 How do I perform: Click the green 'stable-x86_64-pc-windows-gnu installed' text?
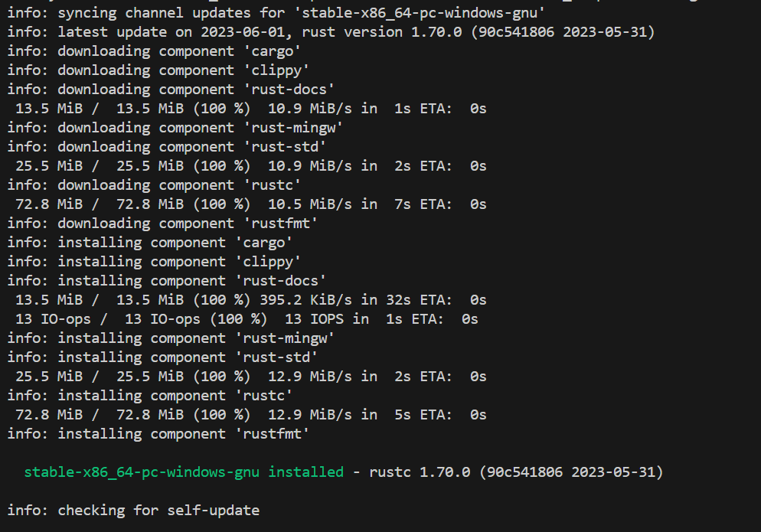pyautogui.click(x=184, y=472)
